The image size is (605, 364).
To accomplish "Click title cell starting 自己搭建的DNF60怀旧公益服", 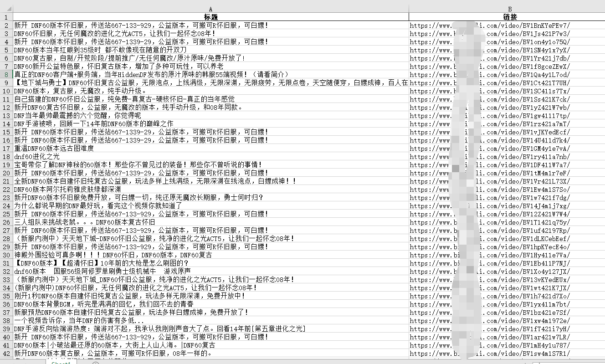I will 210,99.
